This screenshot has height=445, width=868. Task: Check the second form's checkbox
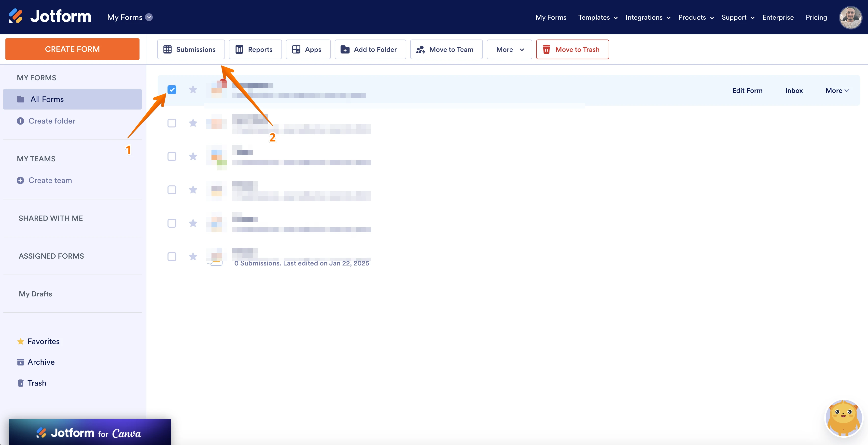pyautogui.click(x=172, y=123)
